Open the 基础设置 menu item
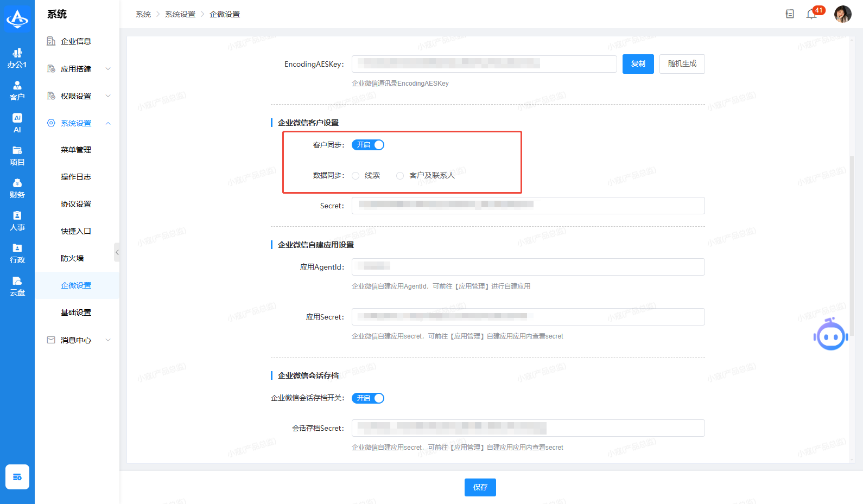The height and width of the screenshot is (504, 863). click(x=77, y=312)
